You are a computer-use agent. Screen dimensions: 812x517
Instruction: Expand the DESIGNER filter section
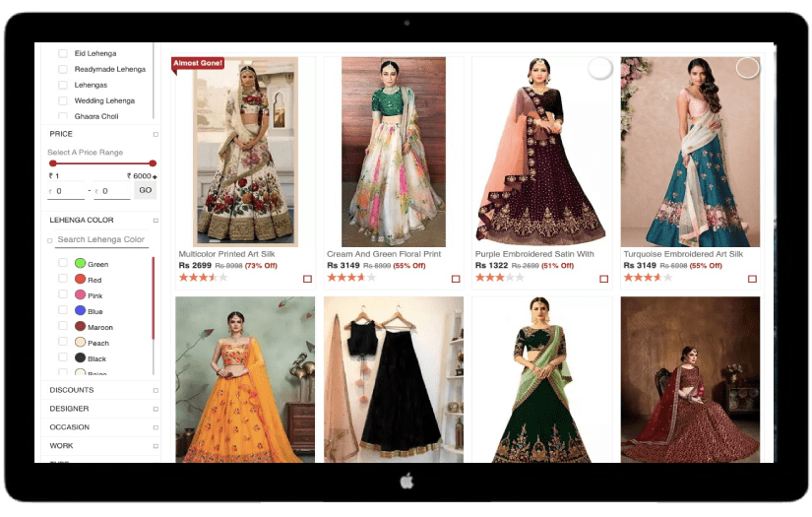[x=156, y=409]
